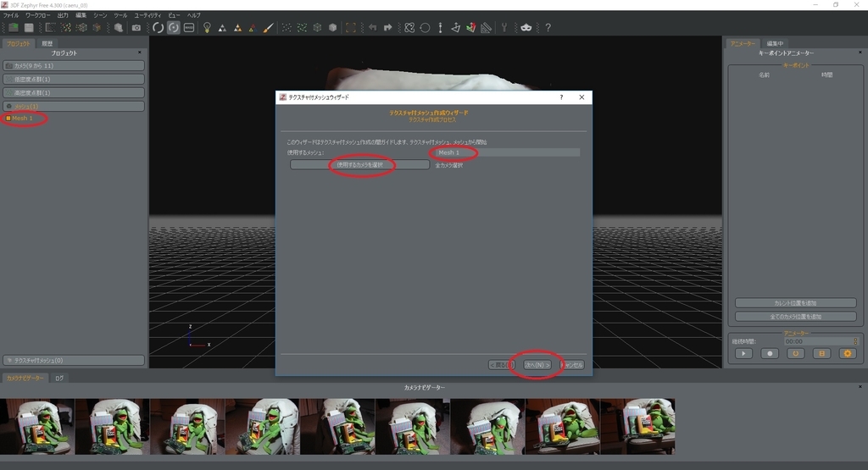The image size is (868, 470).
Task: Click the colored triangles mesh view icon
Action: point(253,28)
